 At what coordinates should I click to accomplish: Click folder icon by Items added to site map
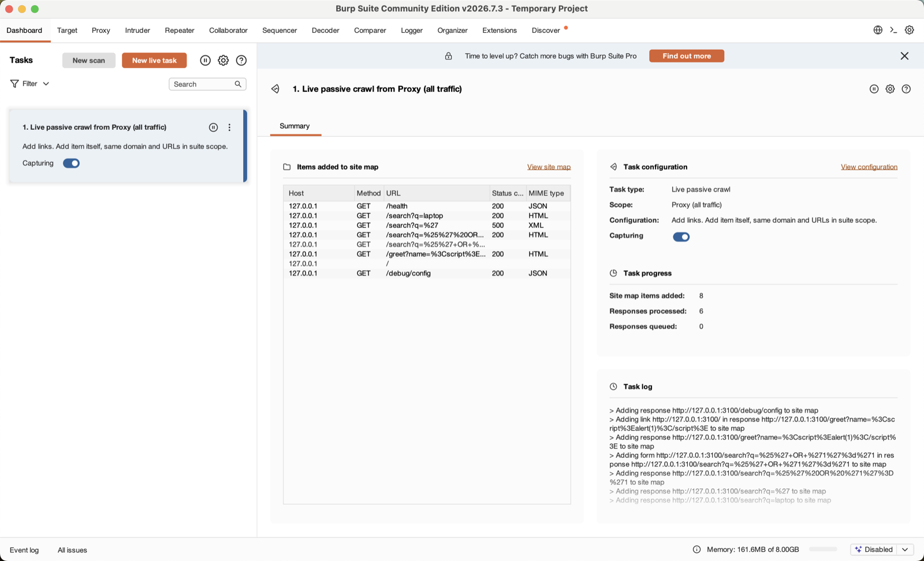click(x=287, y=167)
